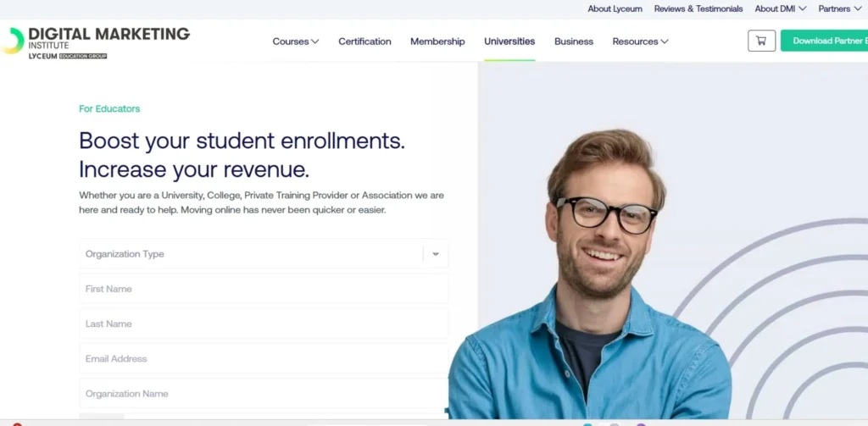Image resolution: width=868 pixels, height=426 pixels.
Task: Click the Download Partner button
Action: coord(824,41)
